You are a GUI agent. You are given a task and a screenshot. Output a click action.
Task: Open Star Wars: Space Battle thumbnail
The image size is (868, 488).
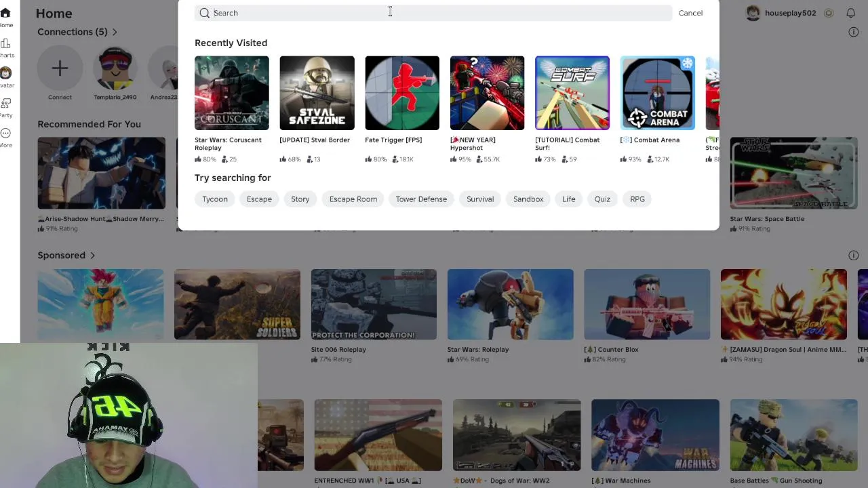coord(793,173)
